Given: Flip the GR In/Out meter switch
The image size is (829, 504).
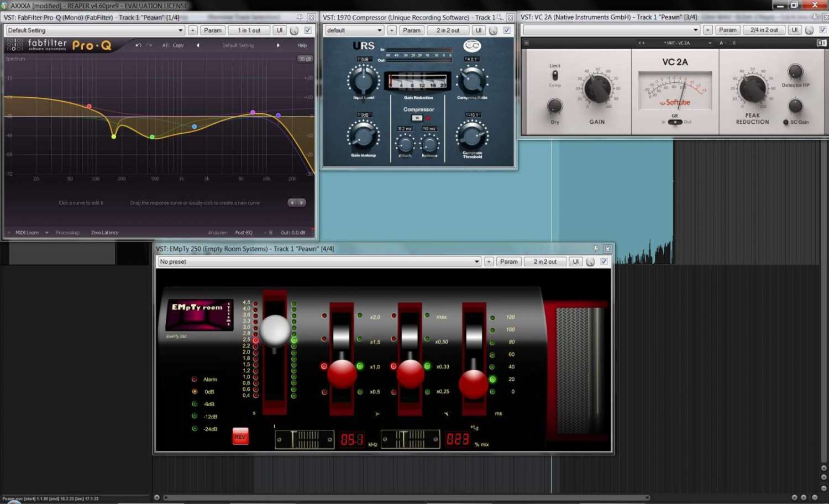Looking at the screenshot, I should coord(674,122).
